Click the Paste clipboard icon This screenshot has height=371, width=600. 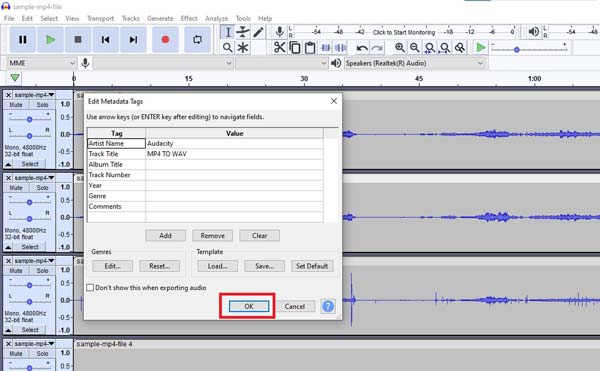tap(310, 47)
